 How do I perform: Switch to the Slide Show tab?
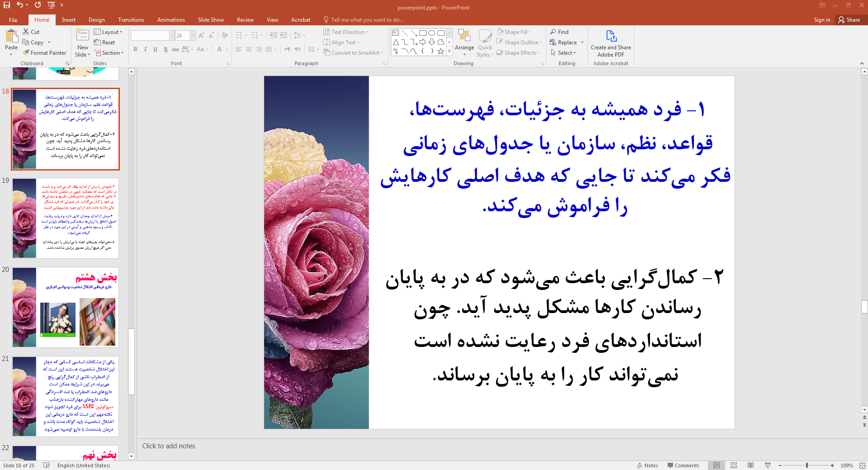[x=211, y=20]
